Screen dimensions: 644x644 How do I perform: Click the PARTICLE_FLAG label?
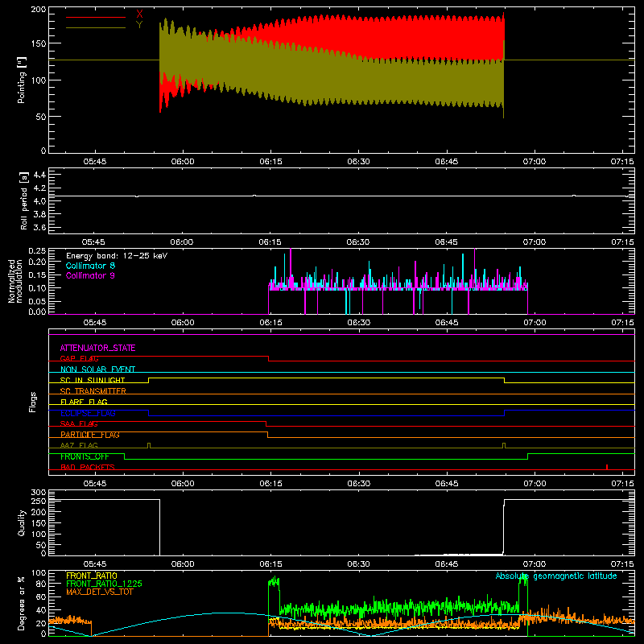90,435
